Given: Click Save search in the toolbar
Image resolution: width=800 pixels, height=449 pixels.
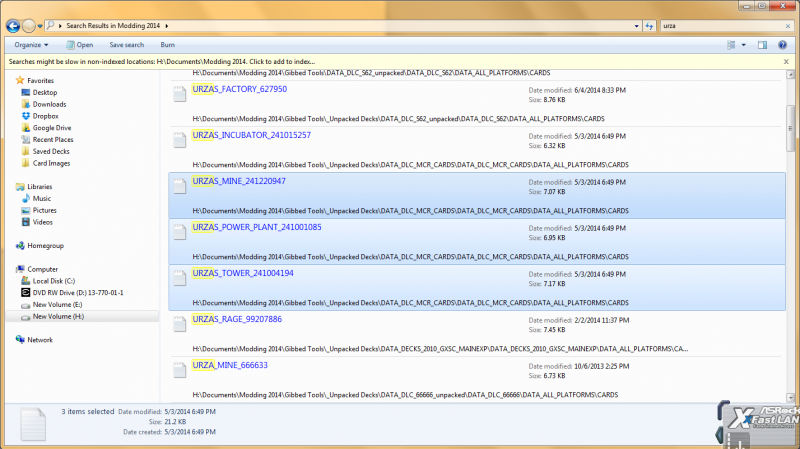Looking at the screenshot, I should pyautogui.click(x=127, y=45).
